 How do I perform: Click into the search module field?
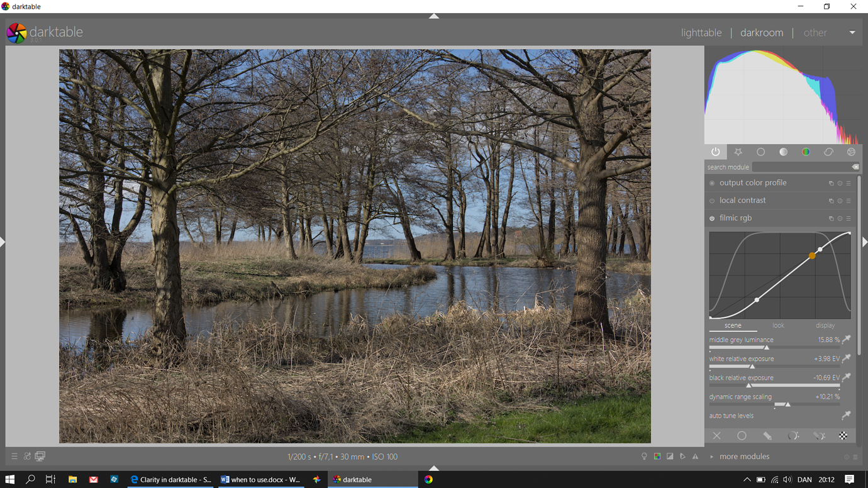[801, 167]
